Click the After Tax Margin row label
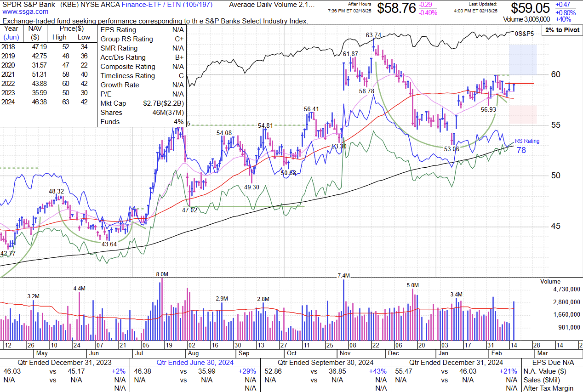Screen dimensions: 583x392 549,388
